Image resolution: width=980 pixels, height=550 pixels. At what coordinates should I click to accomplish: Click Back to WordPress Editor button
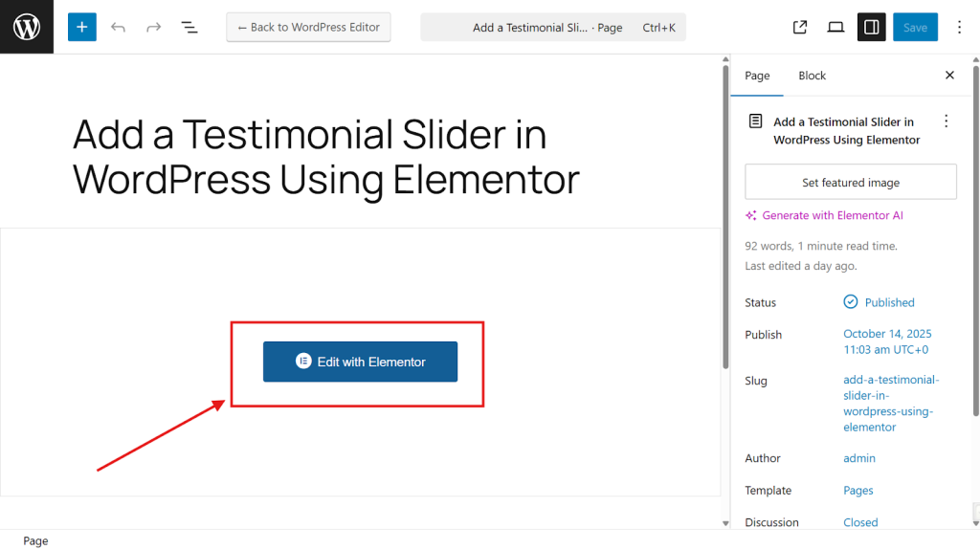pos(308,27)
